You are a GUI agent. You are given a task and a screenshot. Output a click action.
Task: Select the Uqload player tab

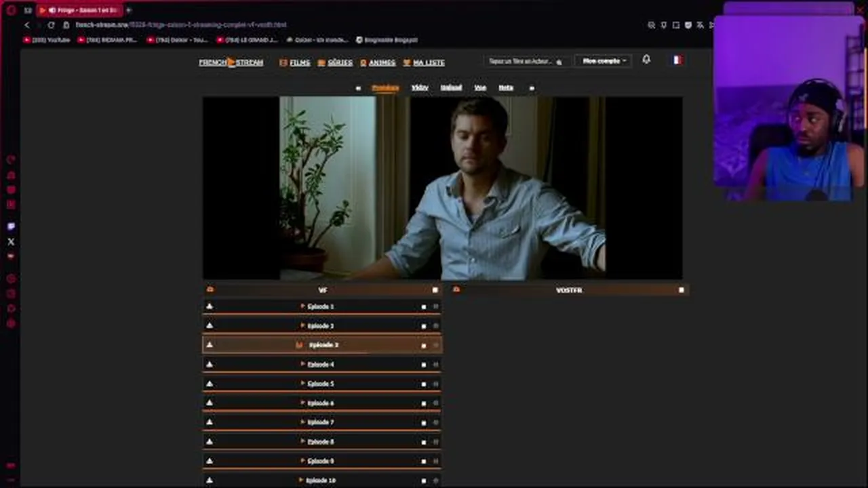point(451,87)
